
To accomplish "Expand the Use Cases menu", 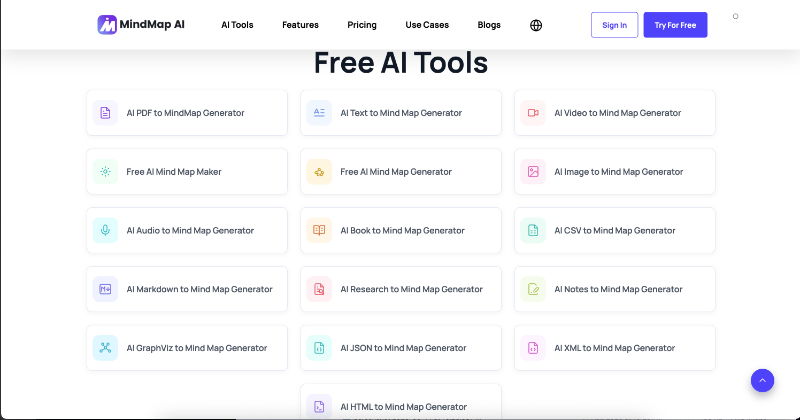I will point(427,25).
